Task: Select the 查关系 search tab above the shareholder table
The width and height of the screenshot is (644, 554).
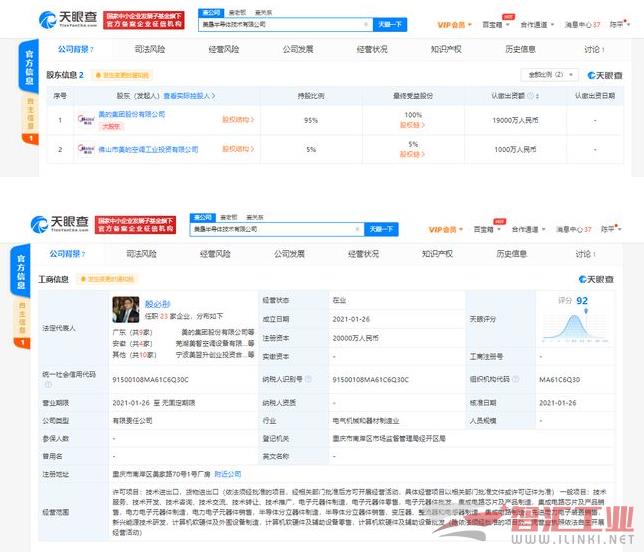Action: [x=263, y=13]
